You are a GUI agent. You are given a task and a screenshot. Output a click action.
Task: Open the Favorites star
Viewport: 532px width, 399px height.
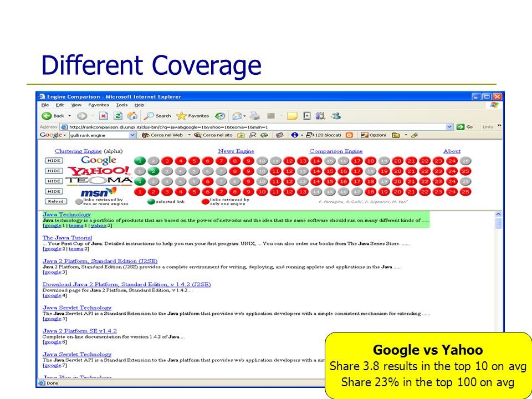click(x=192, y=116)
